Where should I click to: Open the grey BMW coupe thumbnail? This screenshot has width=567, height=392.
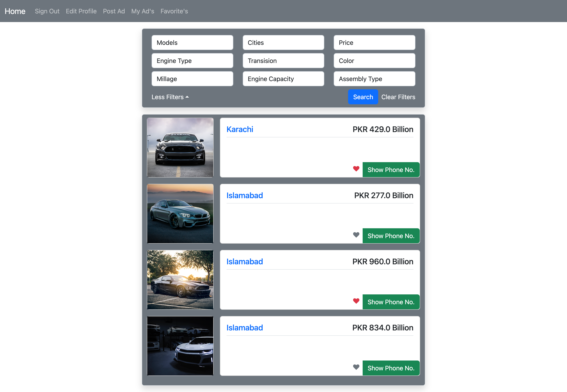[180, 214]
